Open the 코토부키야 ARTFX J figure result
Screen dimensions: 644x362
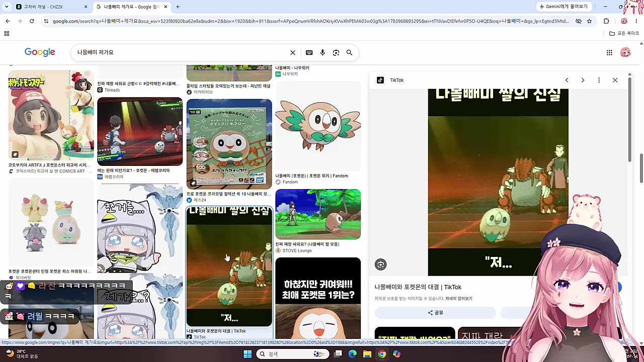tap(51, 115)
